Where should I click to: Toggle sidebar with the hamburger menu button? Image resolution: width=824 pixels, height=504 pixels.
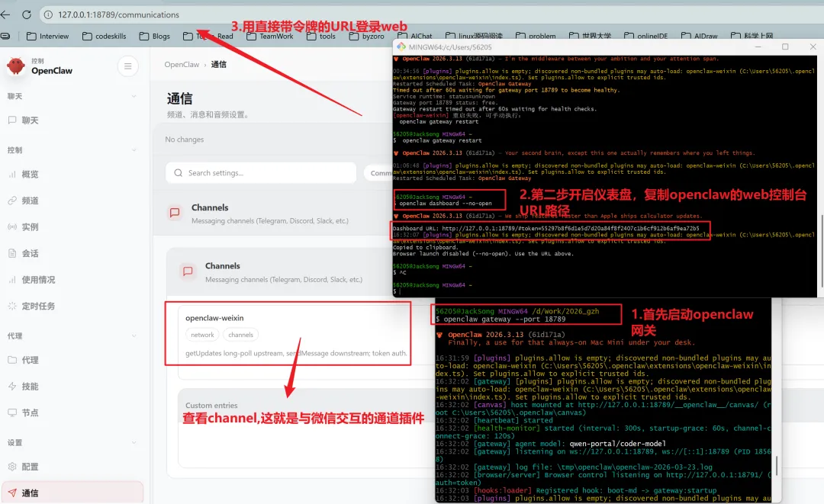tap(127, 66)
